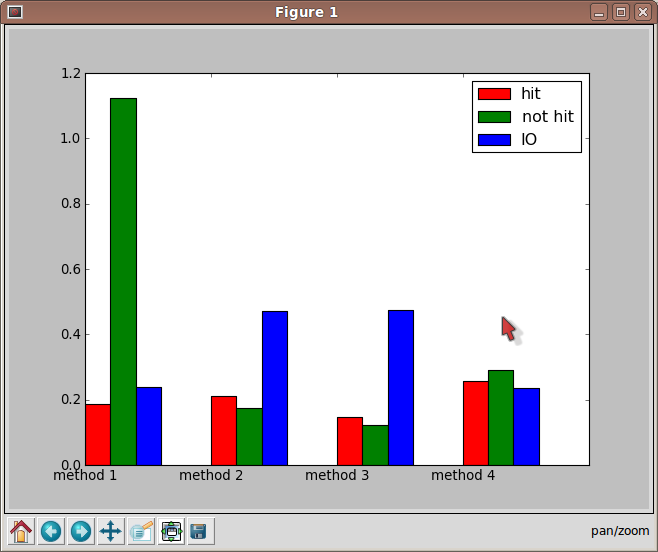The height and width of the screenshot is (552, 658).
Task: Click the 'method 1' x-axis label
Action: pos(85,475)
